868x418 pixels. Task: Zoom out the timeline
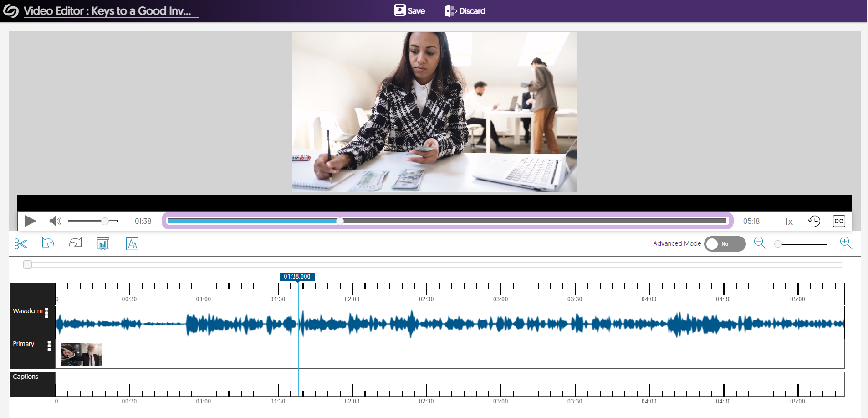click(760, 243)
